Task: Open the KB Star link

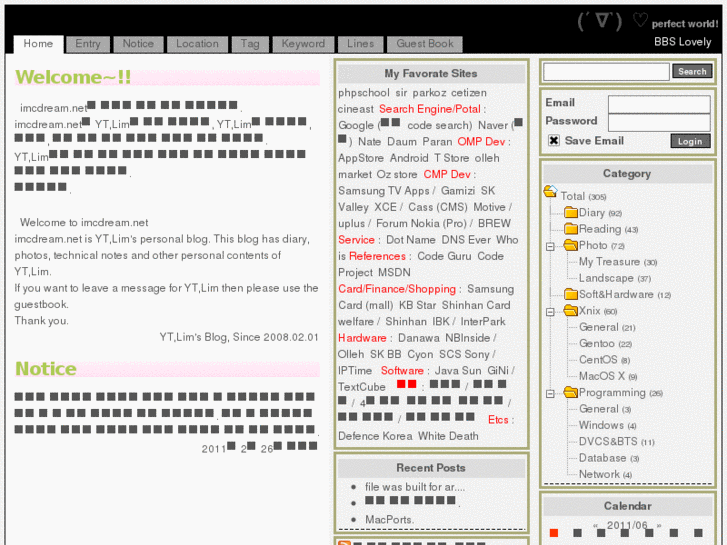Action: tap(418, 305)
